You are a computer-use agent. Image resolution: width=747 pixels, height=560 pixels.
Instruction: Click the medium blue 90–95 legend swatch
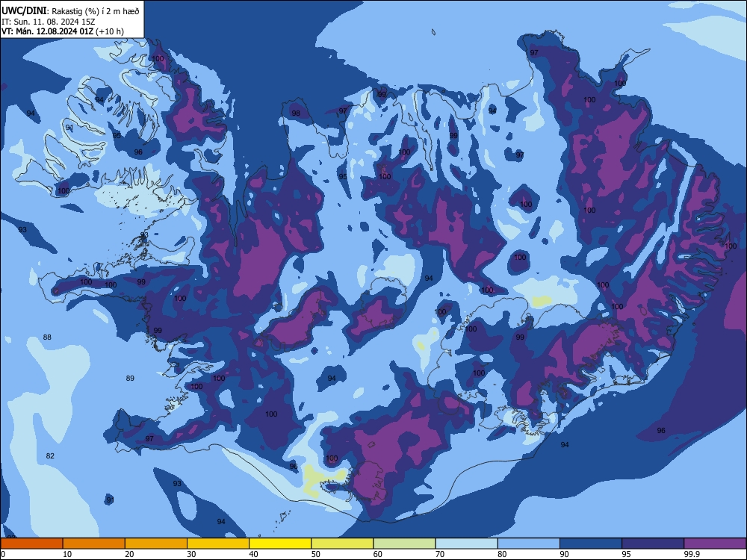591,544
